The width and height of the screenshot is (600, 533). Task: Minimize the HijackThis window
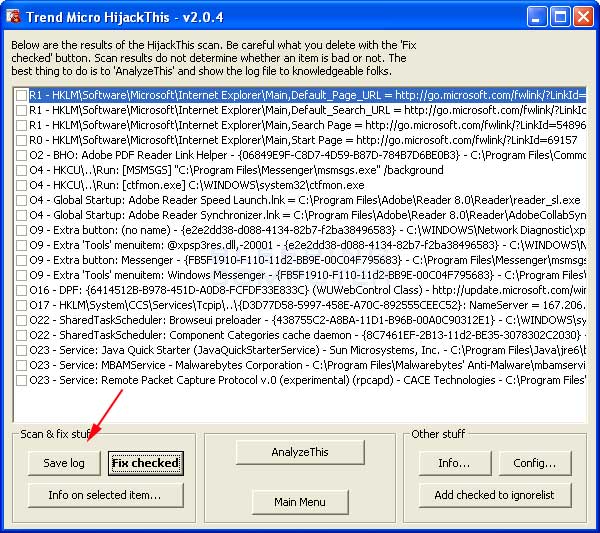pyautogui.click(x=540, y=16)
